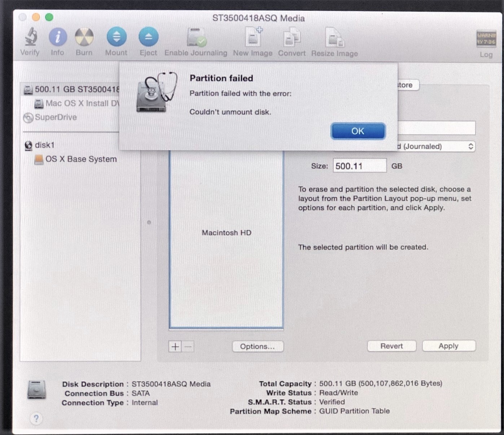Click the "Couldn't unmount disk." message
504x435 pixels.
[x=231, y=112]
